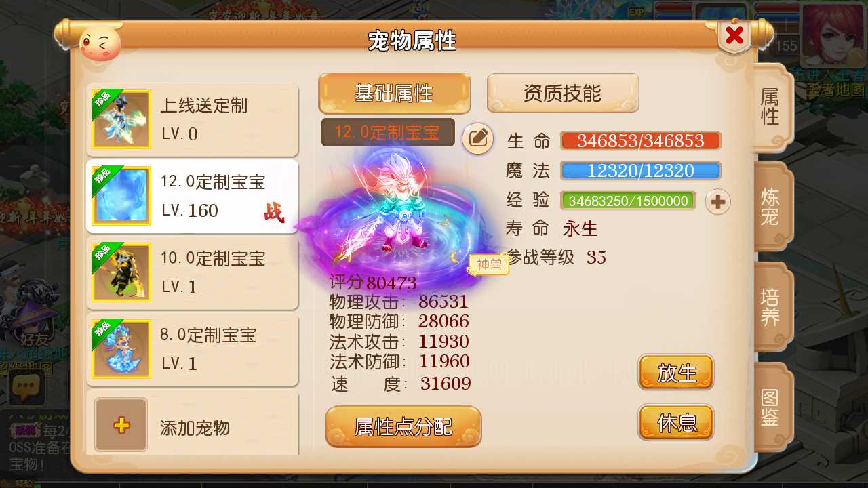
Task: Click the 放生 release button
Action: tap(676, 372)
